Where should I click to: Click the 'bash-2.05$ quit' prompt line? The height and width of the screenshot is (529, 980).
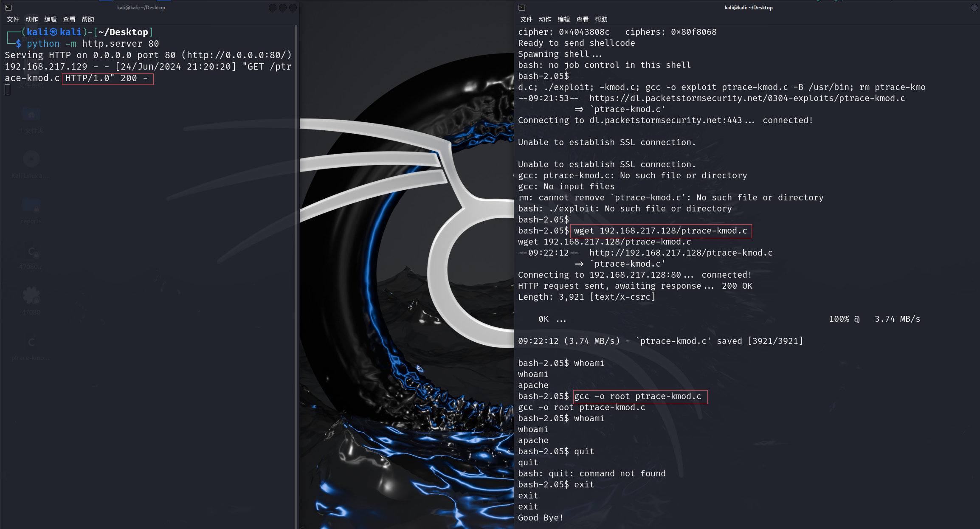[556, 451]
